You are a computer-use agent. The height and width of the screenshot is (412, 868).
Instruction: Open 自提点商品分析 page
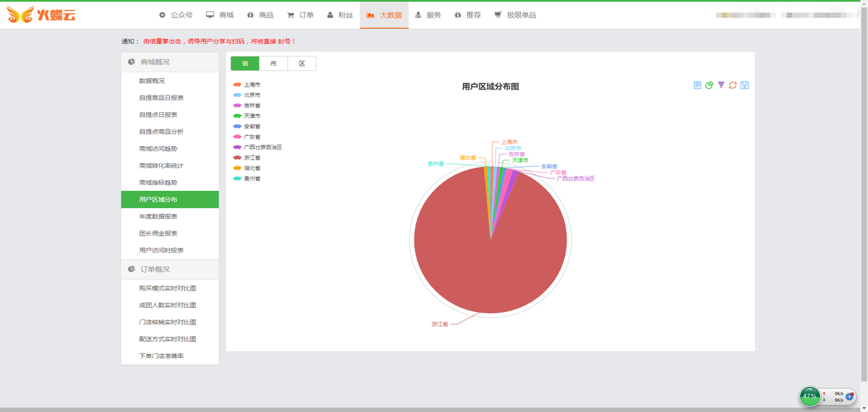tap(161, 132)
